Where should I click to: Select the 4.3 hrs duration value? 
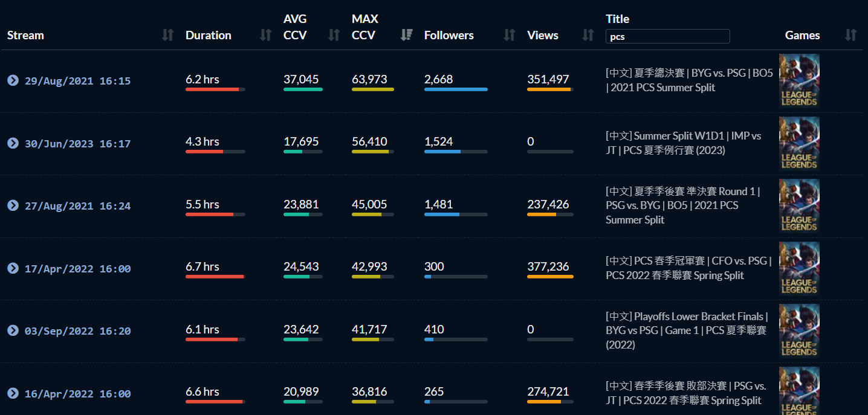pos(202,141)
